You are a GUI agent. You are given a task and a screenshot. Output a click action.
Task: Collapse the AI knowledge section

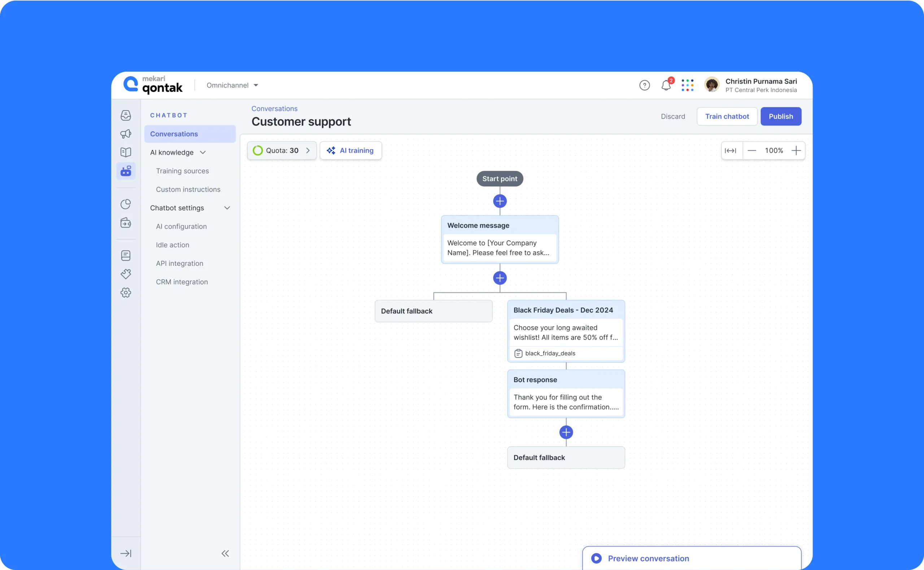[x=202, y=153]
